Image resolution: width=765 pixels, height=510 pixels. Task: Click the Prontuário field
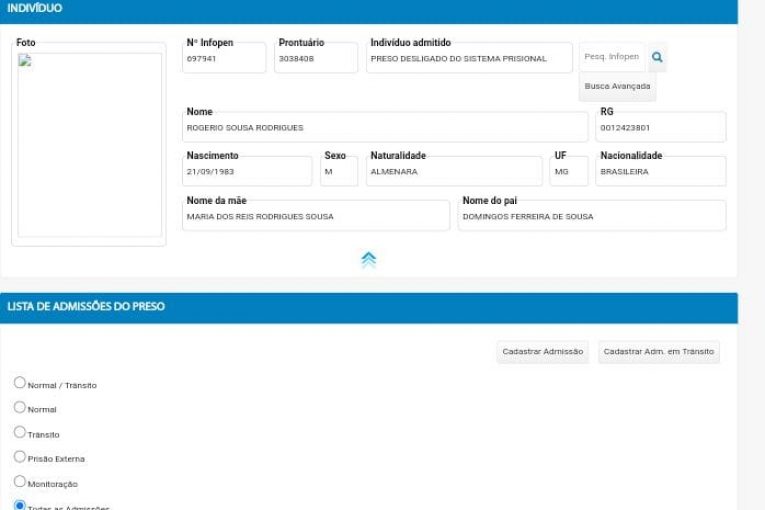[x=316, y=59]
